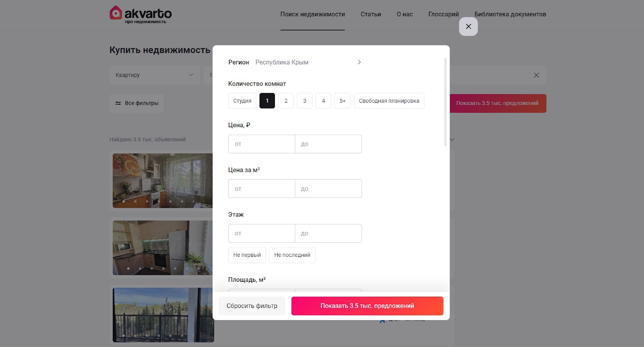This screenshot has width=644, height=347.
Task: Toggle the 1 room option
Action: click(x=267, y=101)
